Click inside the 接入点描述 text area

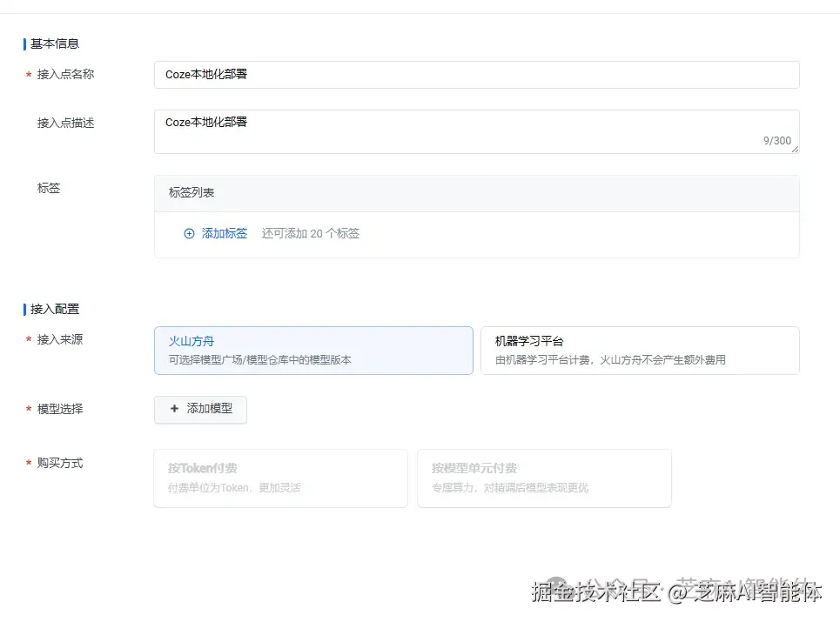tap(476, 126)
